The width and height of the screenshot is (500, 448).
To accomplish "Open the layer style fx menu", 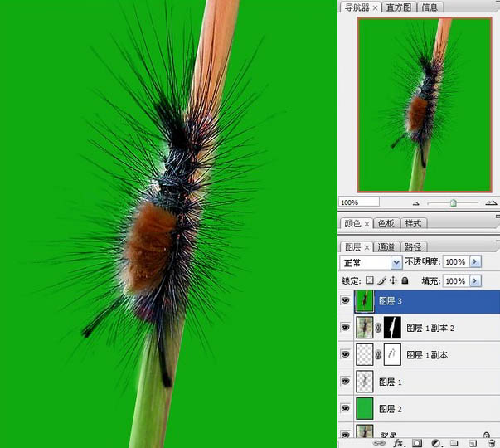I will [x=398, y=443].
